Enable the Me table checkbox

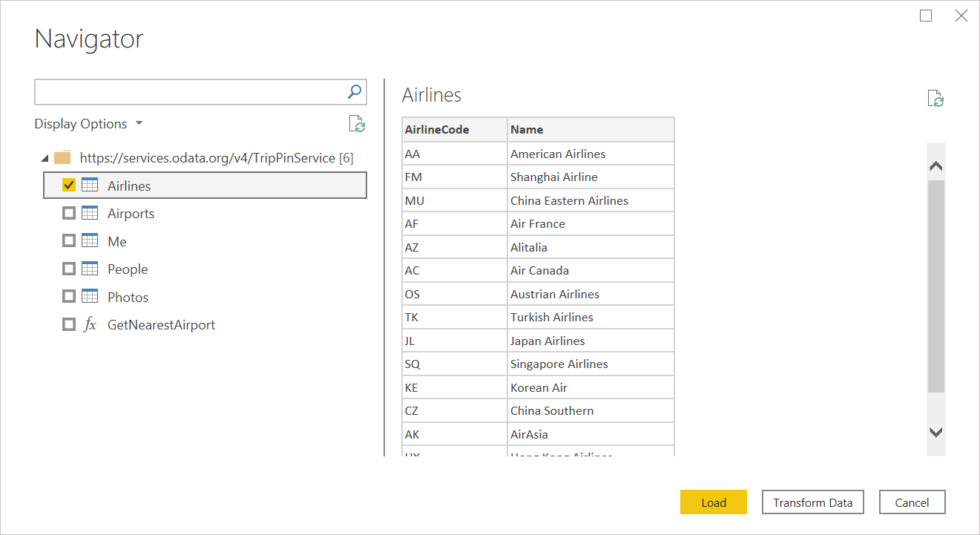[x=69, y=241]
